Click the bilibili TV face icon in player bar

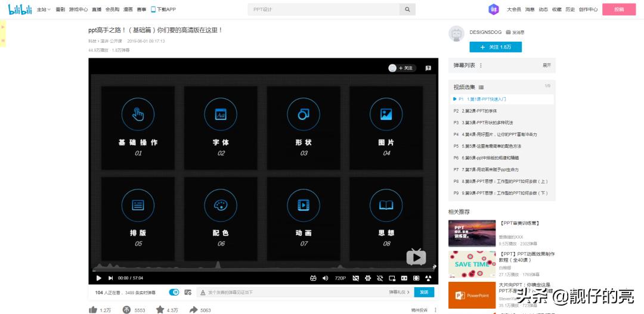(313, 278)
